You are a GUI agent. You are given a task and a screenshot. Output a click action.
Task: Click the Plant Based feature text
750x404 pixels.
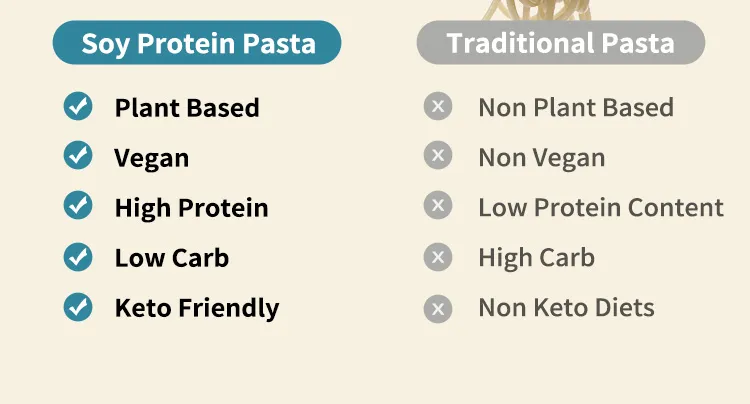pyautogui.click(x=187, y=107)
